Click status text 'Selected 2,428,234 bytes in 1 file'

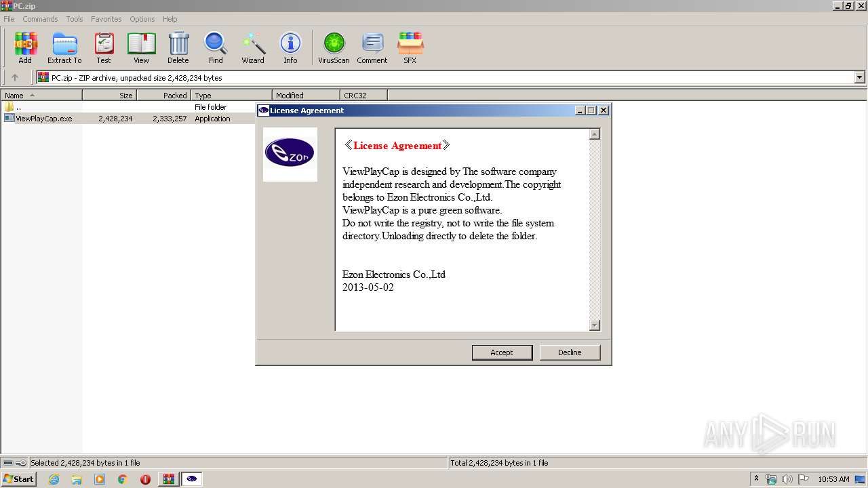pyautogui.click(x=85, y=463)
